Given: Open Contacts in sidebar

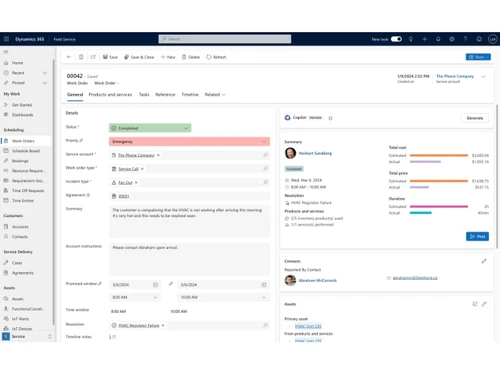Looking at the screenshot, I should (20, 237).
